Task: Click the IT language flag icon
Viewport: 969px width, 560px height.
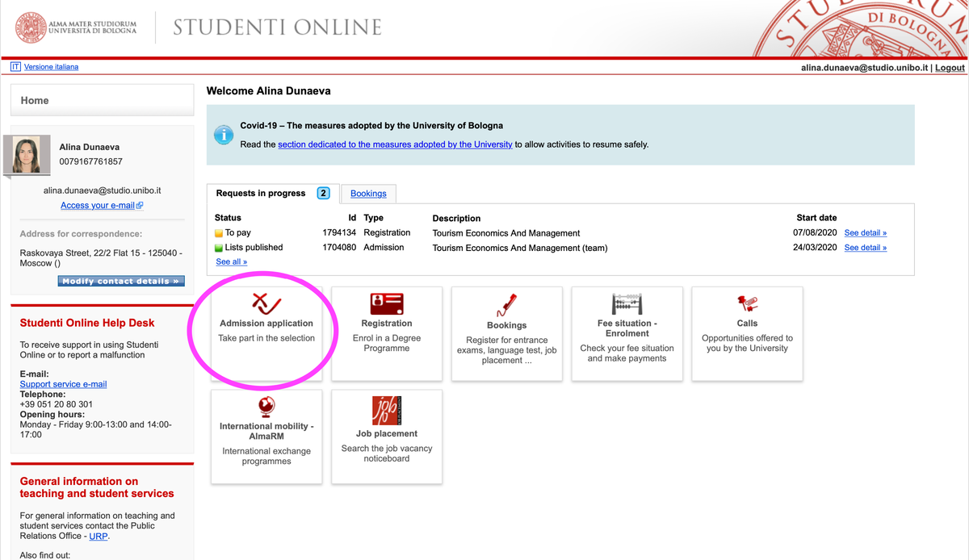Action: click(x=15, y=67)
